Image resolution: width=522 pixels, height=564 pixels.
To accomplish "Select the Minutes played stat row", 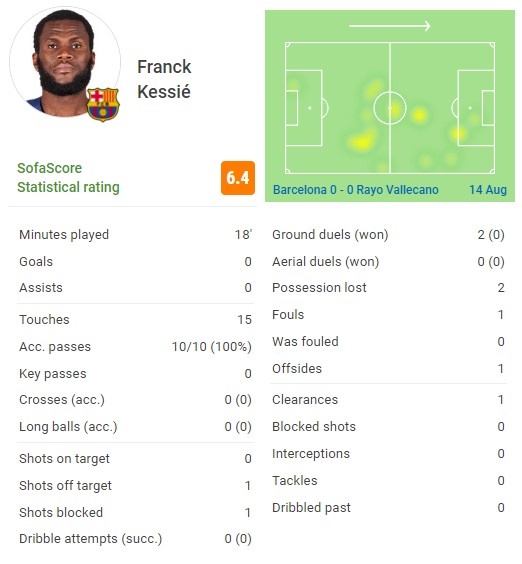I will tap(135, 235).
